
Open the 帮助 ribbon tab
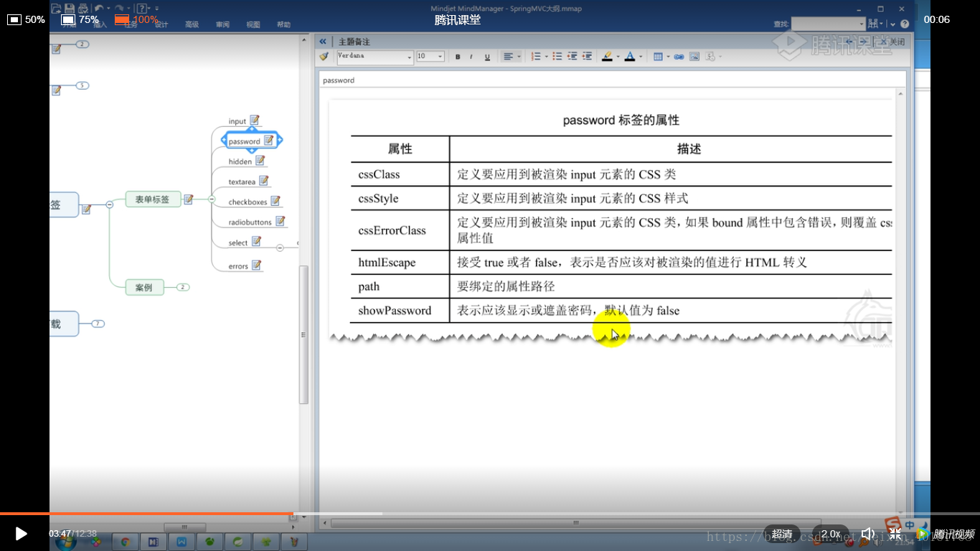coord(283,24)
